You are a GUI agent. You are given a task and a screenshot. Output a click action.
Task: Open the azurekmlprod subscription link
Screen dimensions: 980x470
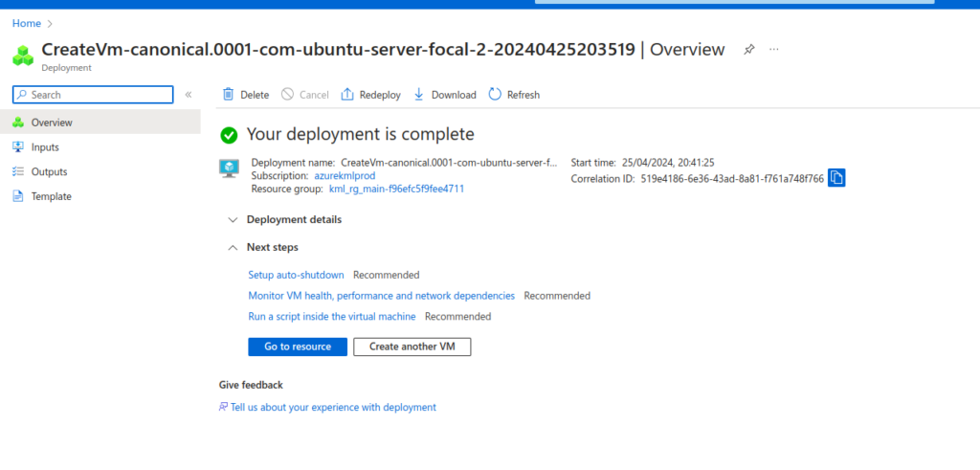pyautogui.click(x=345, y=176)
